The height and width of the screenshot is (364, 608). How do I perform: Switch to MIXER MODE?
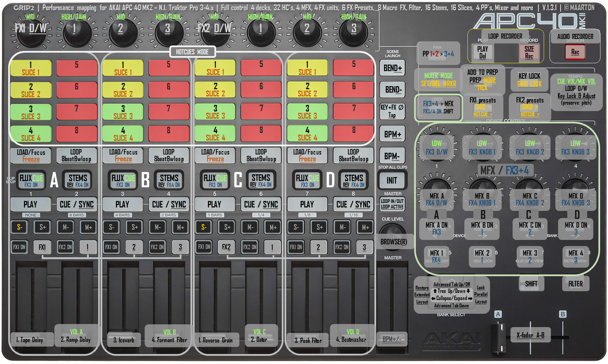click(439, 79)
